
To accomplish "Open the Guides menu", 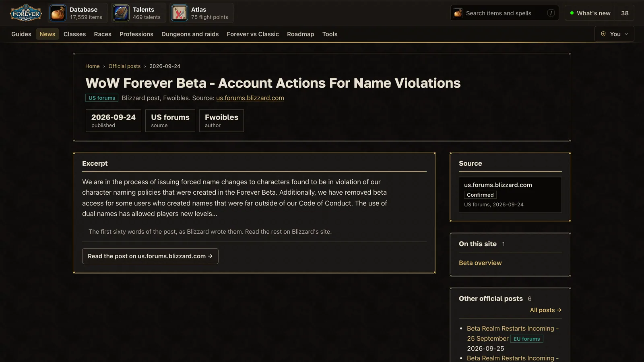I will pos(21,34).
